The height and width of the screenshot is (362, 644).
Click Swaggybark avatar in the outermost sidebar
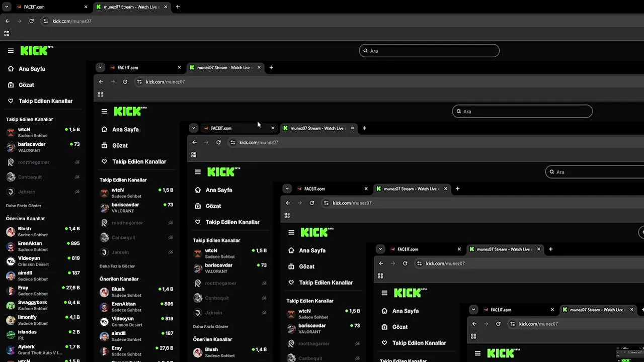click(11, 306)
